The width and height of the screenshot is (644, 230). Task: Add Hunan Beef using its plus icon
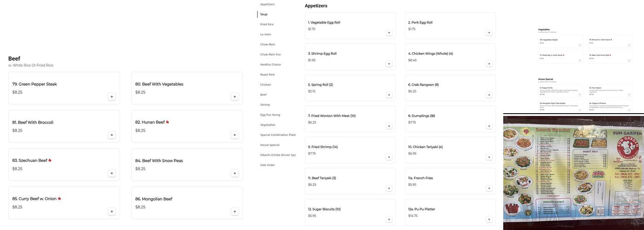[x=235, y=135]
